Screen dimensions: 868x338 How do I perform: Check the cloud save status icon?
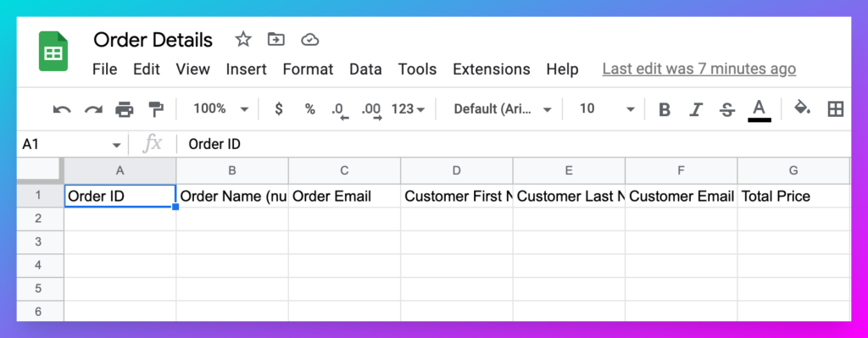click(x=310, y=39)
